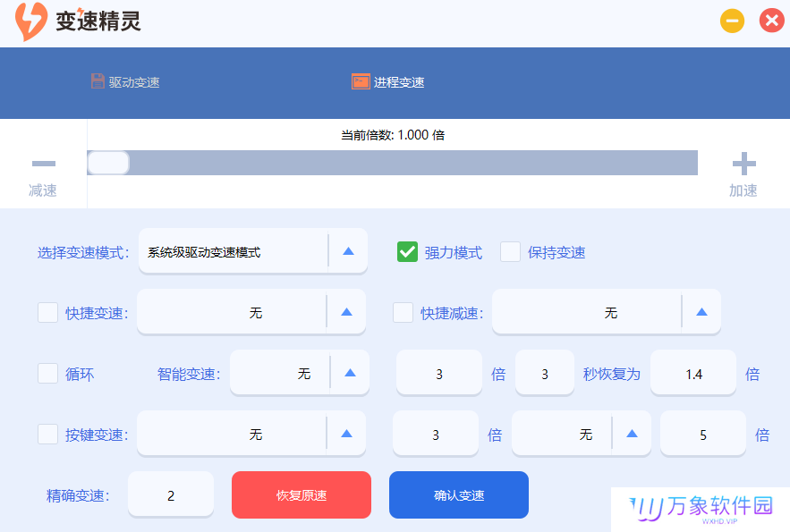This screenshot has width=790, height=532.
Task: Close the app with red X button
Action: (772, 21)
